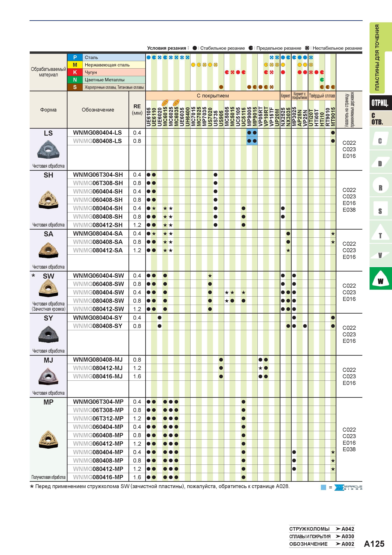
Task: Click the WNMG080404-LS designation
Action: coord(97,133)
